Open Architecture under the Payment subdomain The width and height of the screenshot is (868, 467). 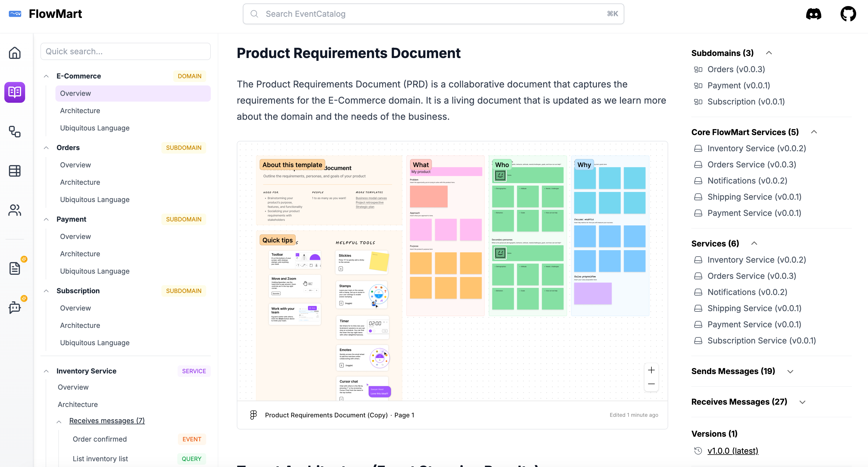tap(80, 253)
